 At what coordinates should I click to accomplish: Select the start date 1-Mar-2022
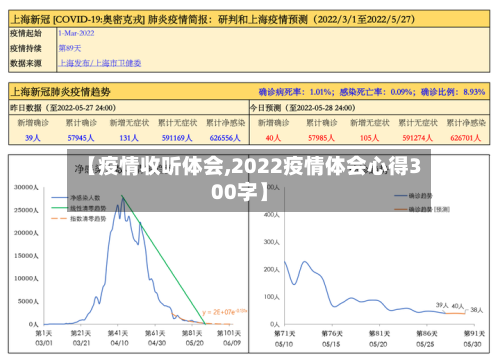tap(76, 33)
